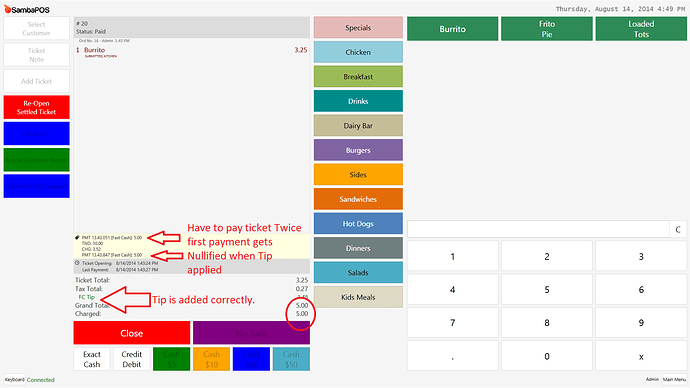The image size is (690, 388).
Task: Close the current ticket
Action: 132,333
